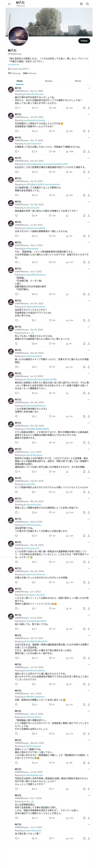Click the refresh icon beside search
This screenshot has width=98, height=868.
(x=81, y=4)
